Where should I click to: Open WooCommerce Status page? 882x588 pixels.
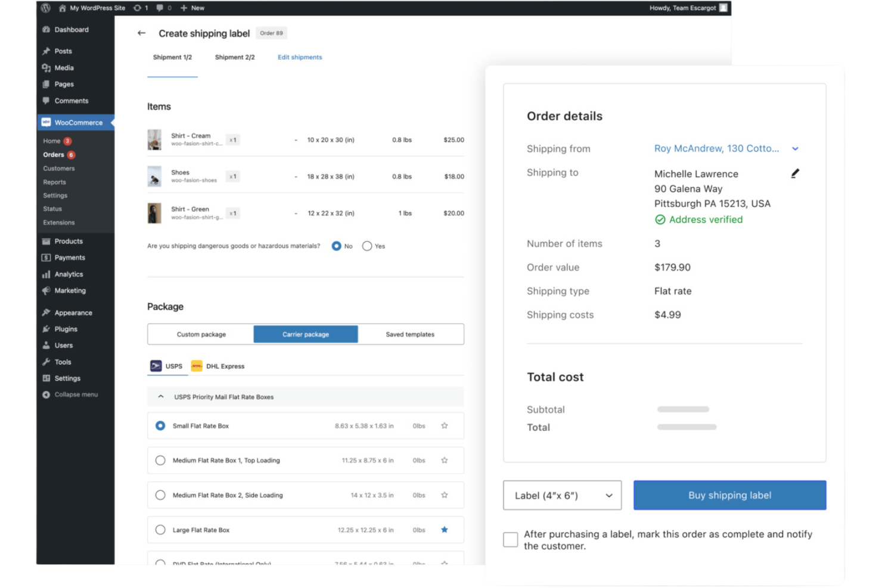[52, 209]
